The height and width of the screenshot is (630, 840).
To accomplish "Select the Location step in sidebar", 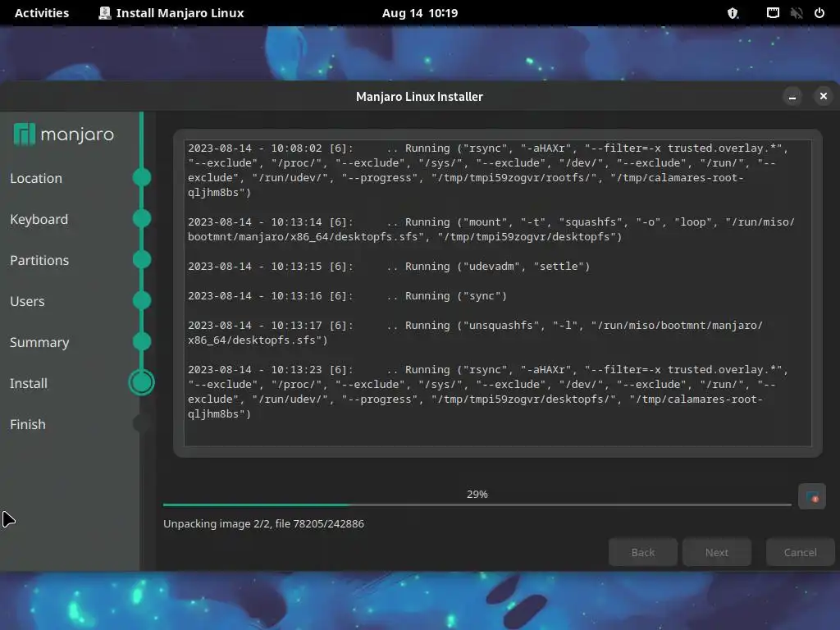I will (36, 178).
